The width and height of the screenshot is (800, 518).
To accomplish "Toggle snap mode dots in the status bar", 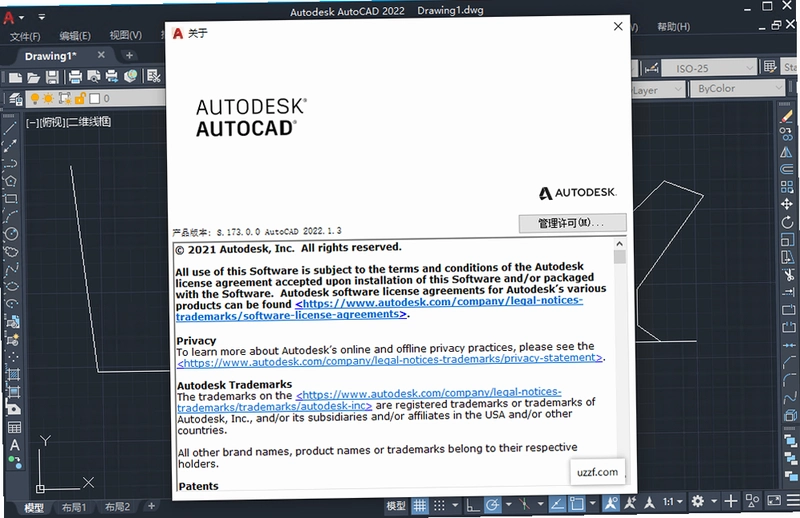I will coord(439,506).
